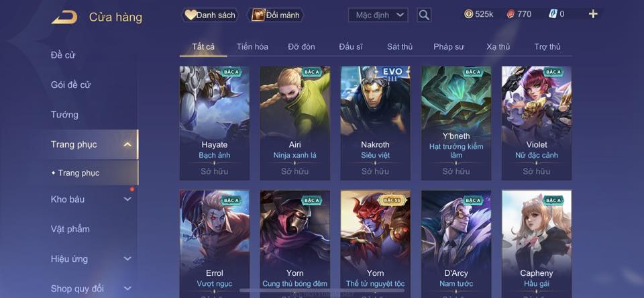Open Gói đề cử in sidebar
Viewport: 644px width, 298px height.
pos(70,85)
